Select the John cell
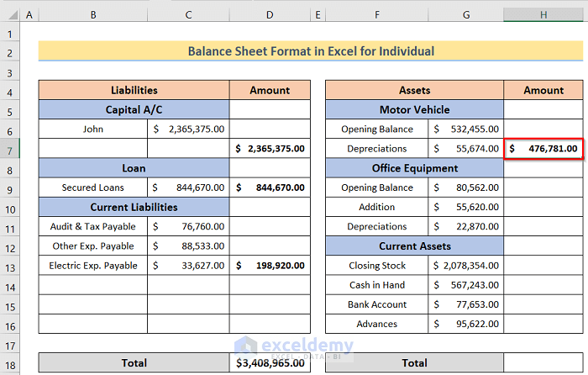The image size is (588, 375). (92, 129)
